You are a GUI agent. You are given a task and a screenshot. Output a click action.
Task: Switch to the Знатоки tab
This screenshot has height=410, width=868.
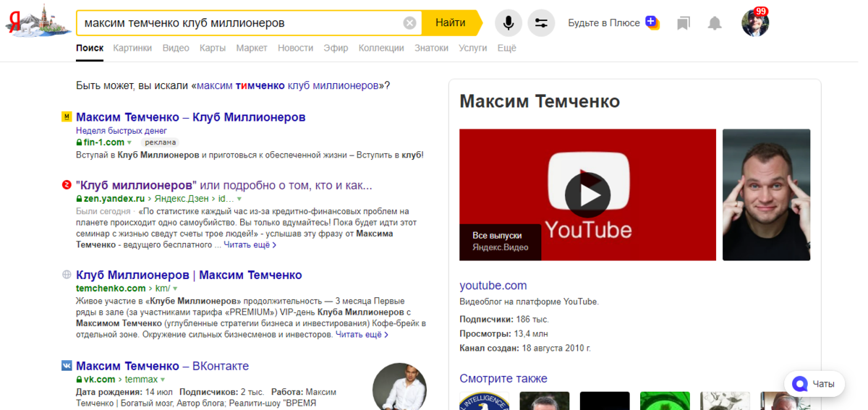pos(431,48)
